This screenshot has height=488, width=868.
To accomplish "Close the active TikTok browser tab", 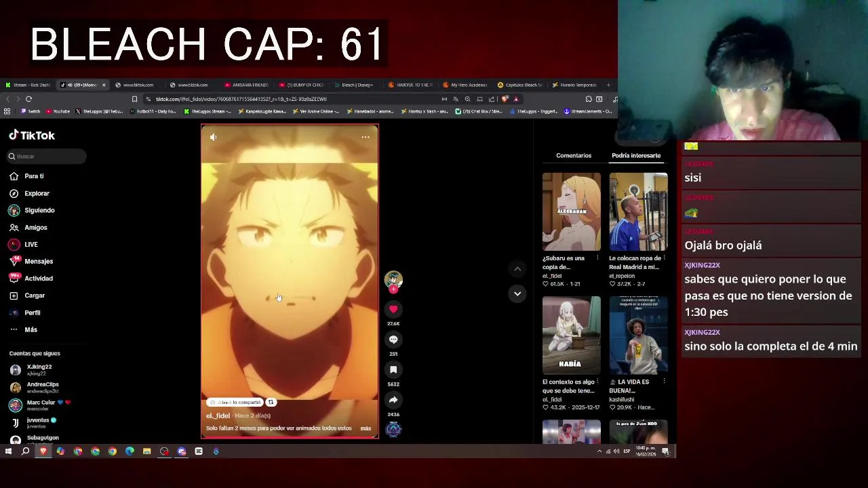I will tap(104, 85).
